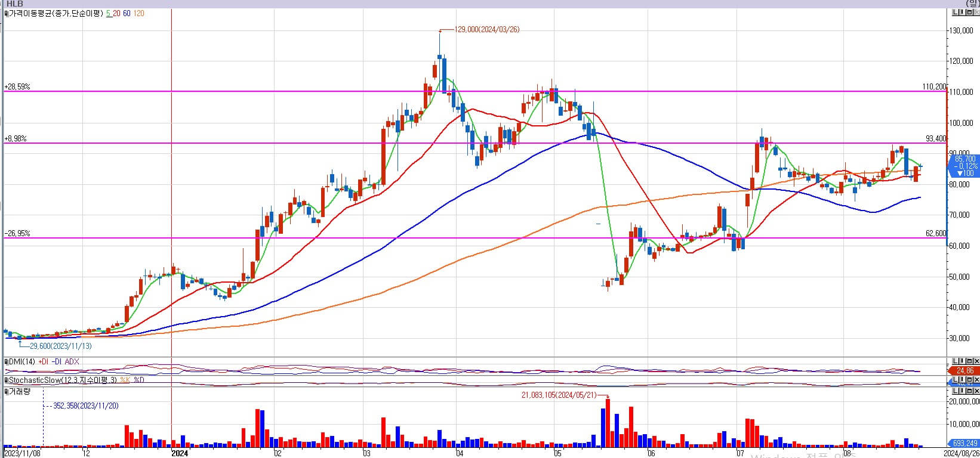Click the 거래량 volume panel title
The height and width of the screenshot is (458, 980).
[x=20, y=391]
